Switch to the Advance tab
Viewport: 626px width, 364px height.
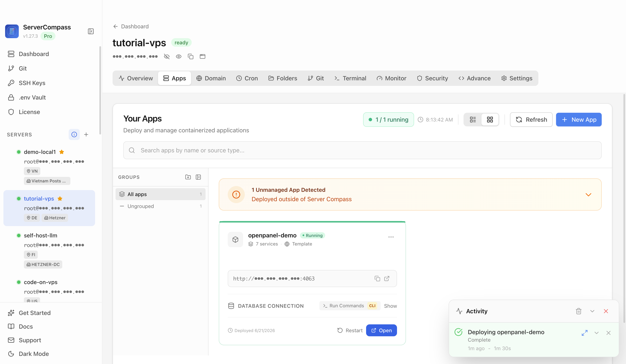click(x=474, y=78)
